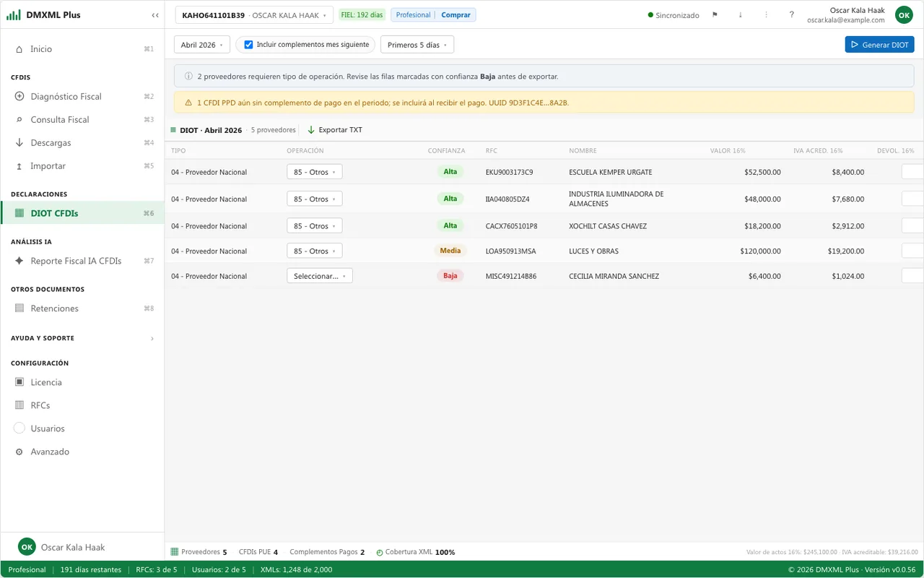Click the Proveedores grid icon in footer
The height and width of the screenshot is (578, 924).
(174, 552)
